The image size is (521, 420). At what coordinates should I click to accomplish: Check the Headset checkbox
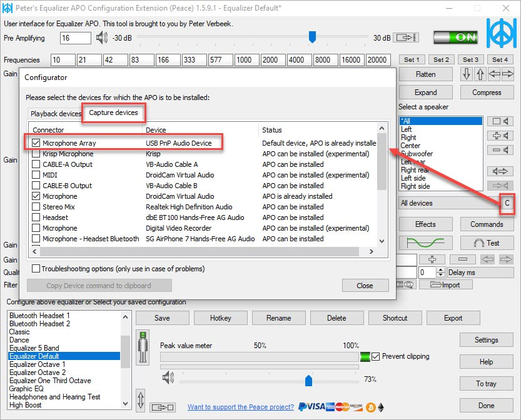(x=36, y=217)
